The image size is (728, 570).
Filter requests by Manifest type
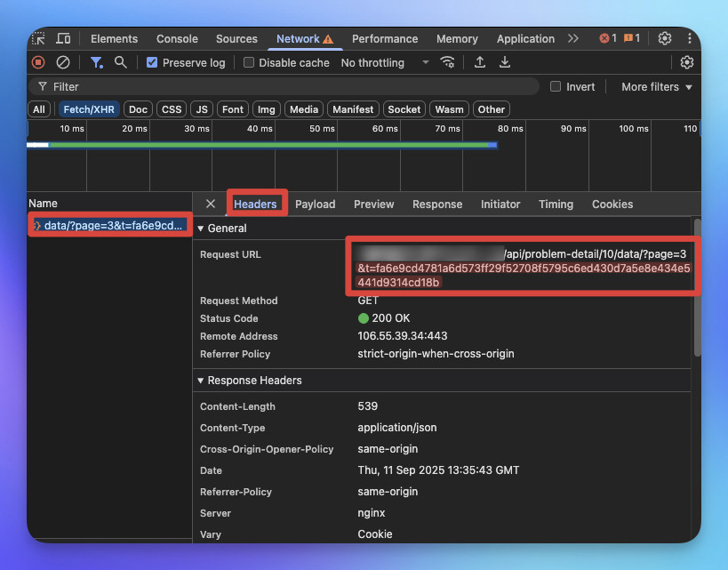tap(353, 109)
